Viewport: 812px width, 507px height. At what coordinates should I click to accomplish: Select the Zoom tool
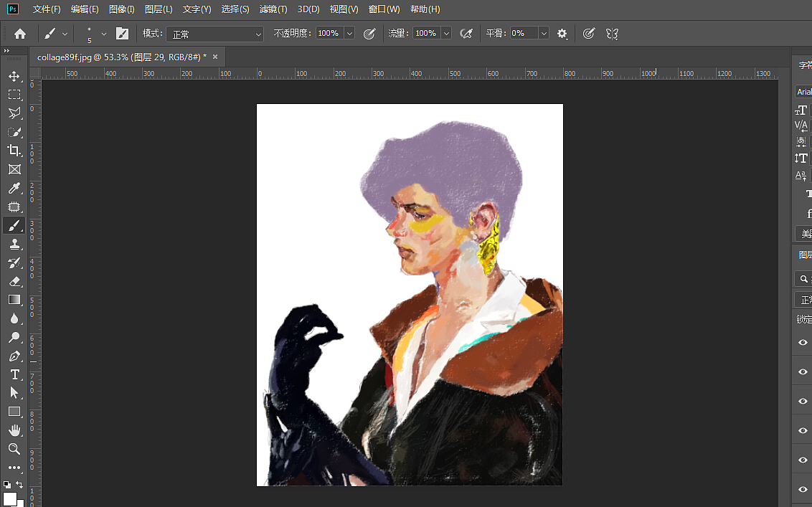[x=14, y=449]
